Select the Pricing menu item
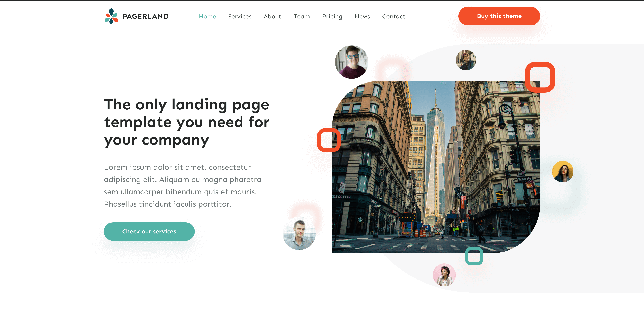The width and height of the screenshot is (644, 326). (x=332, y=16)
